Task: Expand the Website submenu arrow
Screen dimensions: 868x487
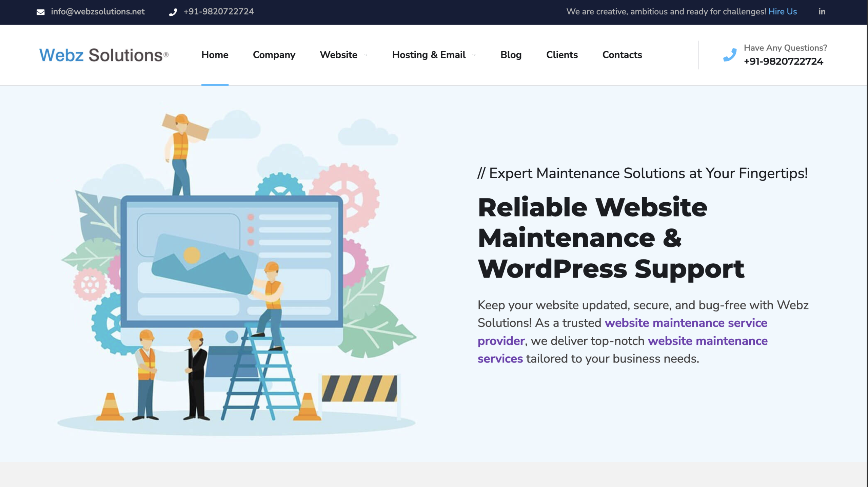Action: [x=366, y=55]
